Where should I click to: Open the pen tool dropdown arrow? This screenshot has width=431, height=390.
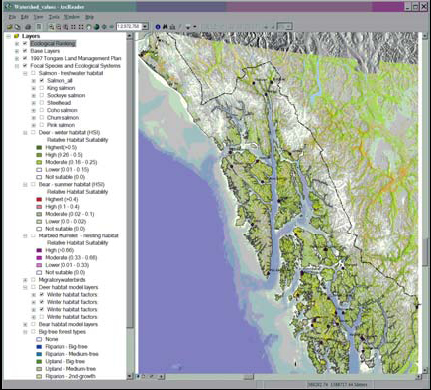tap(195, 27)
